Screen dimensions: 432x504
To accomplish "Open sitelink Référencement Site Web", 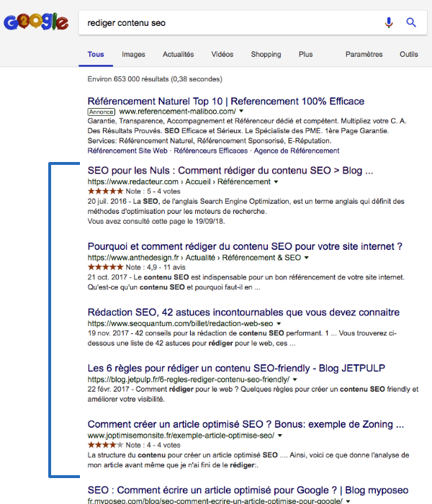I will click(127, 150).
